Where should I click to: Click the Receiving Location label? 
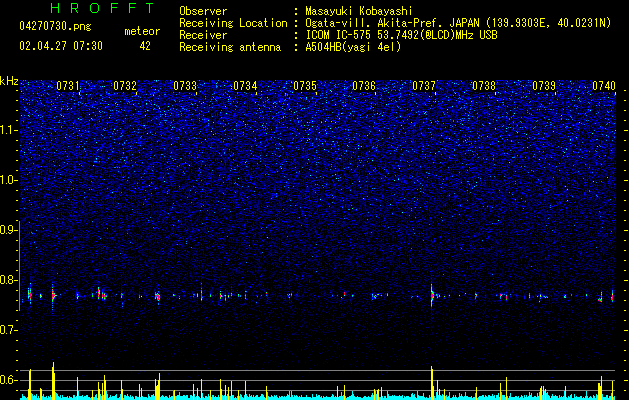(233, 23)
